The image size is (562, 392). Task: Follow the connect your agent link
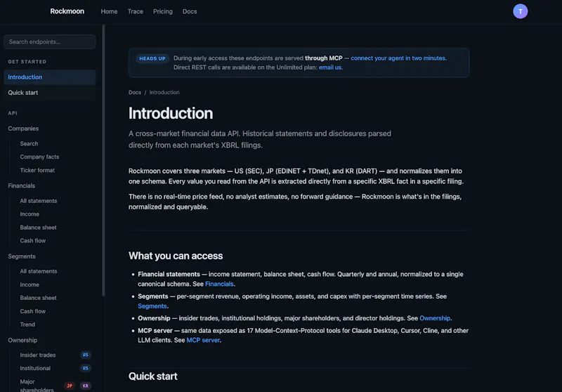[398, 58]
